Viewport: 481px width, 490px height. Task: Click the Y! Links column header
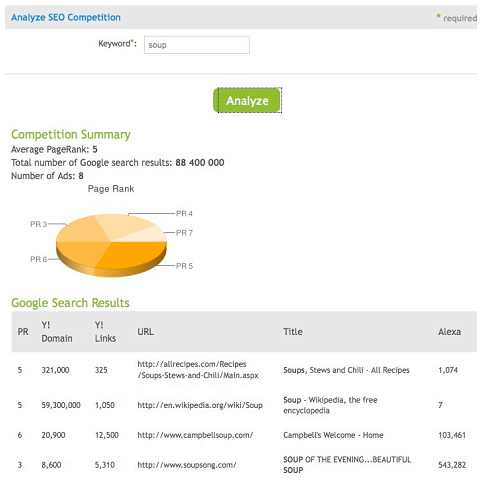click(x=105, y=332)
